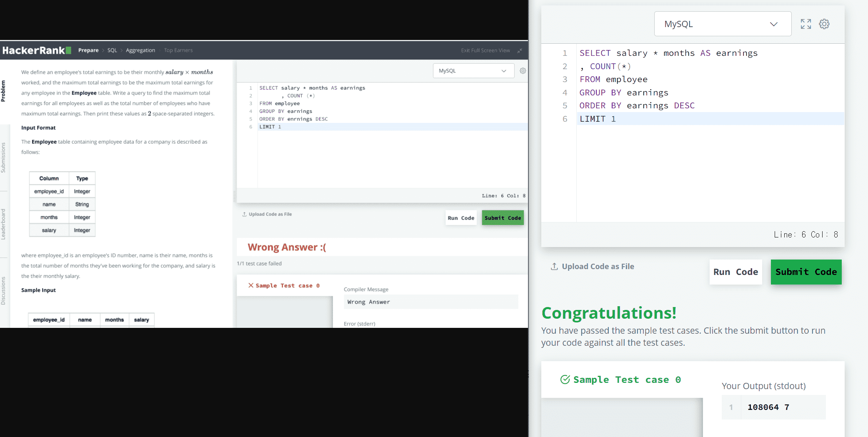The image size is (868, 437).
Task: Click name row in Column/Type table
Action: coord(62,204)
